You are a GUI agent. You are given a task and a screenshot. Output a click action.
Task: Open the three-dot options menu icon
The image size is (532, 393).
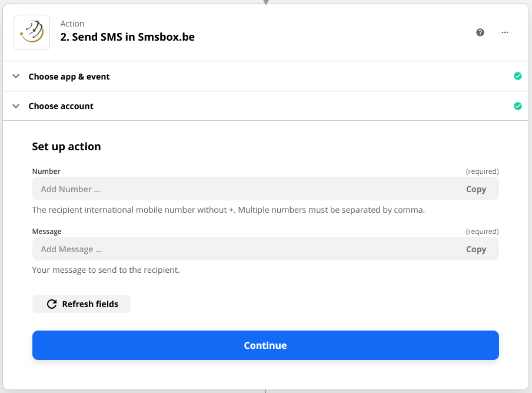click(x=504, y=32)
